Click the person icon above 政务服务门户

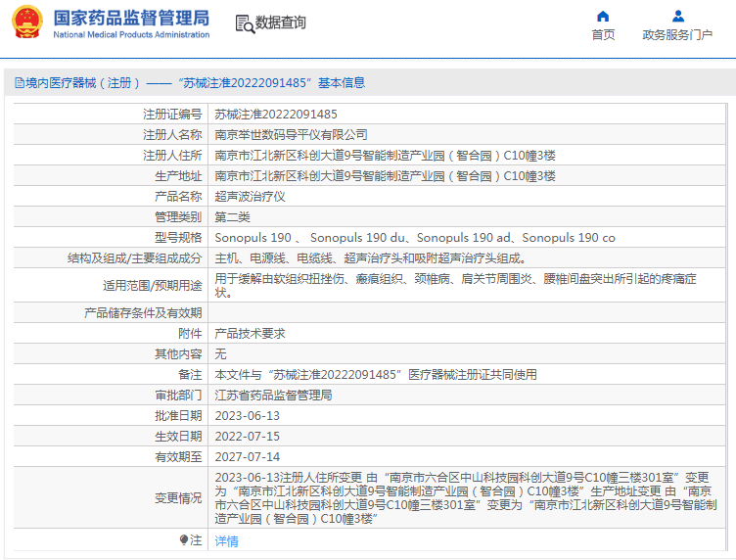tap(677, 16)
